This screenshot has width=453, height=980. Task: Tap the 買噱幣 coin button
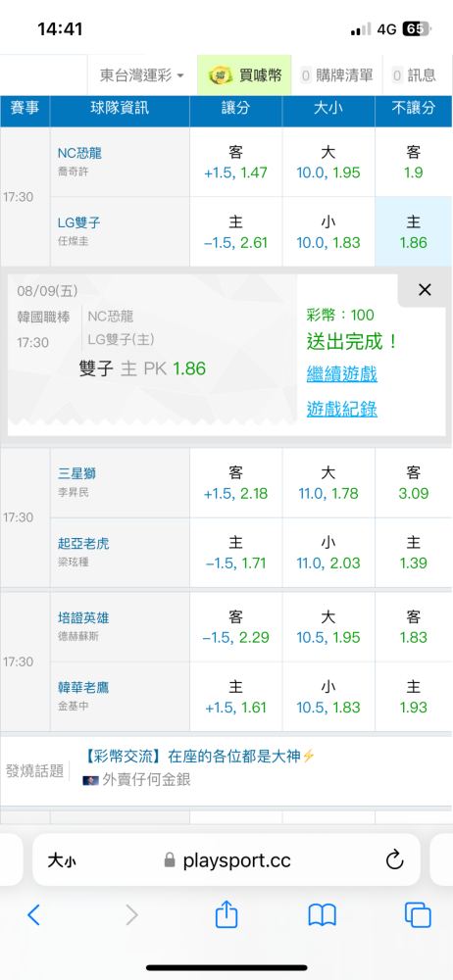click(244, 75)
